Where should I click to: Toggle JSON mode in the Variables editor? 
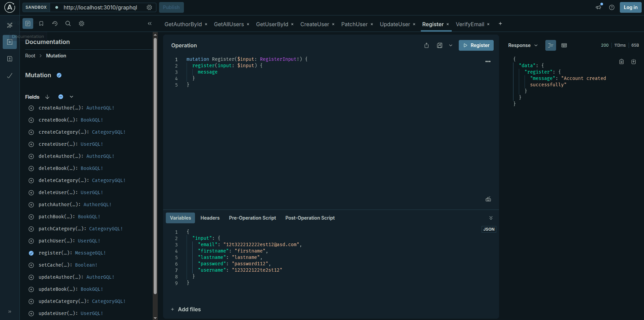[489, 229]
